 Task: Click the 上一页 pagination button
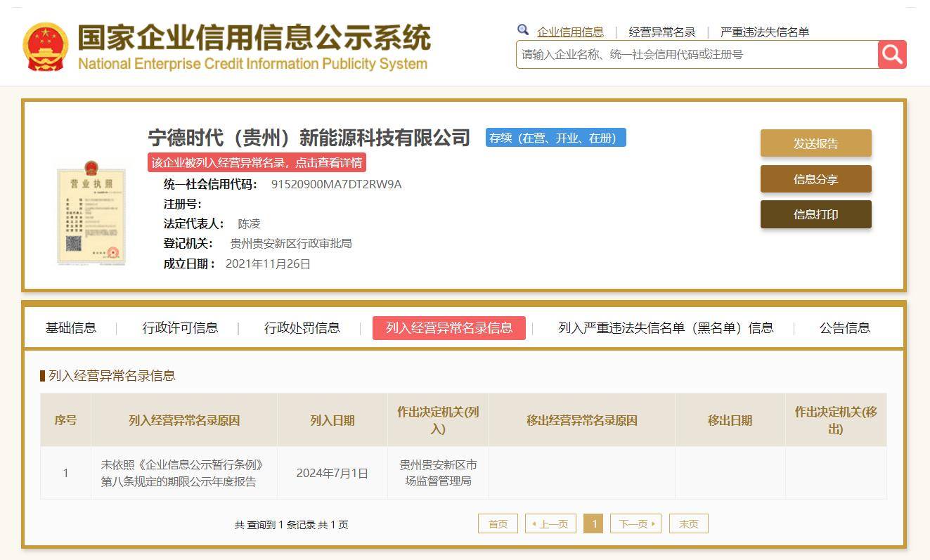coord(550,523)
